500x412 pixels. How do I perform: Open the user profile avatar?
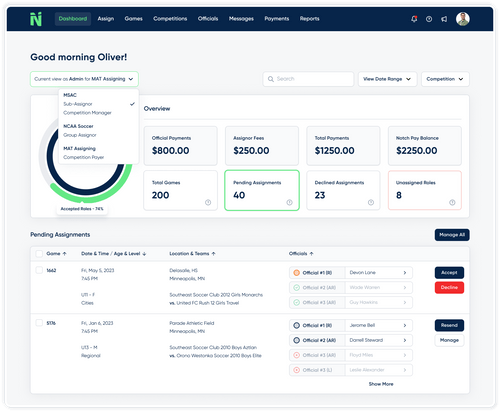pyautogui.click(x=463, y=19)
